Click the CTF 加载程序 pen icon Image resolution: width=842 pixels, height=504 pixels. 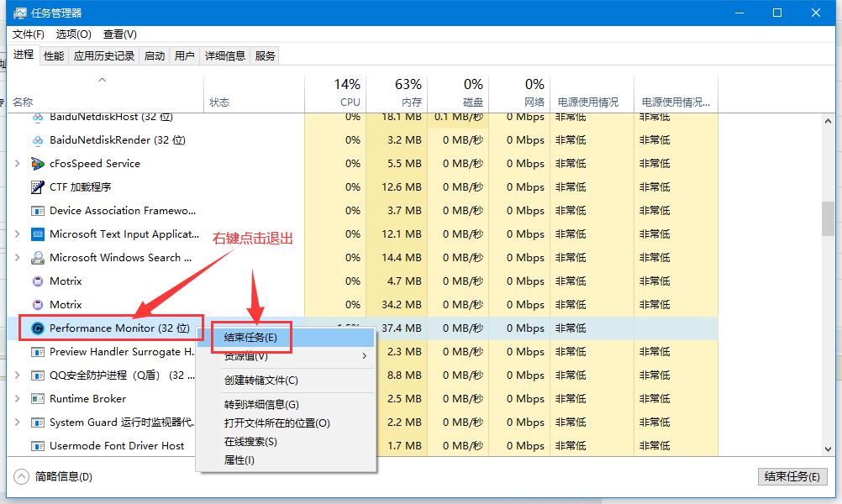pyautogui.click(x=38, y=187)
